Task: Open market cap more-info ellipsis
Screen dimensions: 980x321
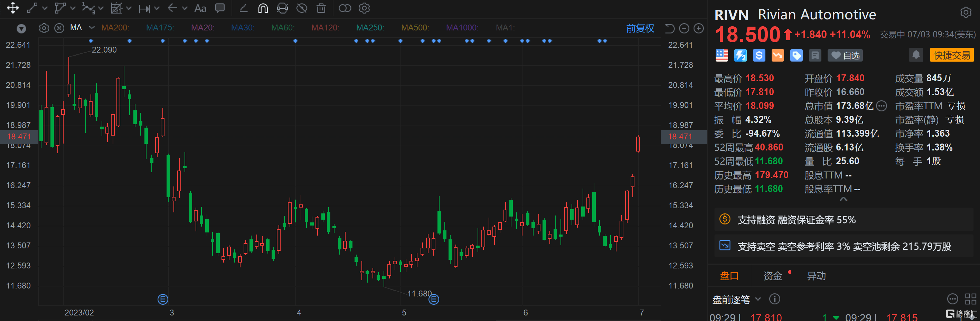Action: coord(882,106)
